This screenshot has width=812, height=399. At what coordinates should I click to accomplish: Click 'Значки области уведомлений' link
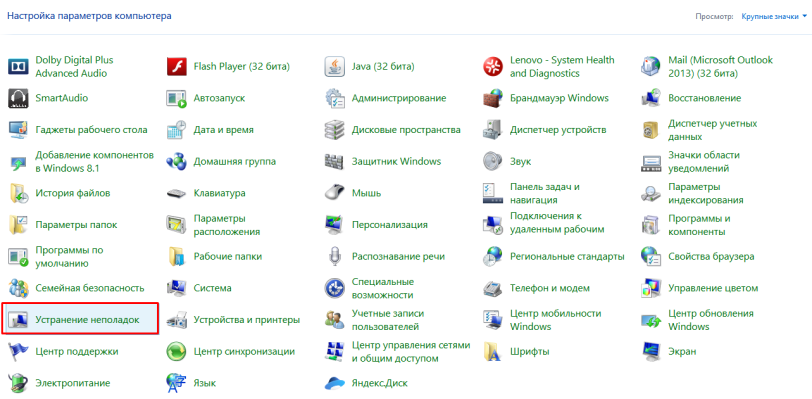click(x=704, y=162)
